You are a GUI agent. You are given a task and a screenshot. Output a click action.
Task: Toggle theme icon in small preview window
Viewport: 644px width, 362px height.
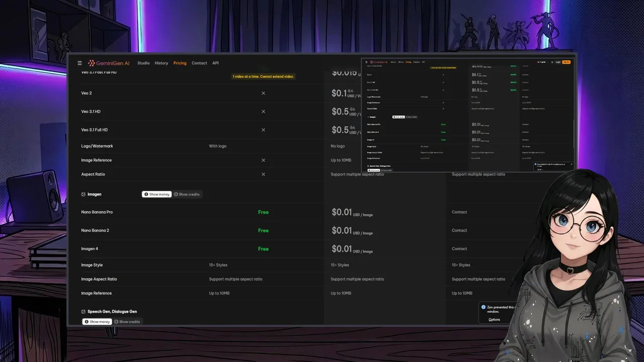coord(552,62)
